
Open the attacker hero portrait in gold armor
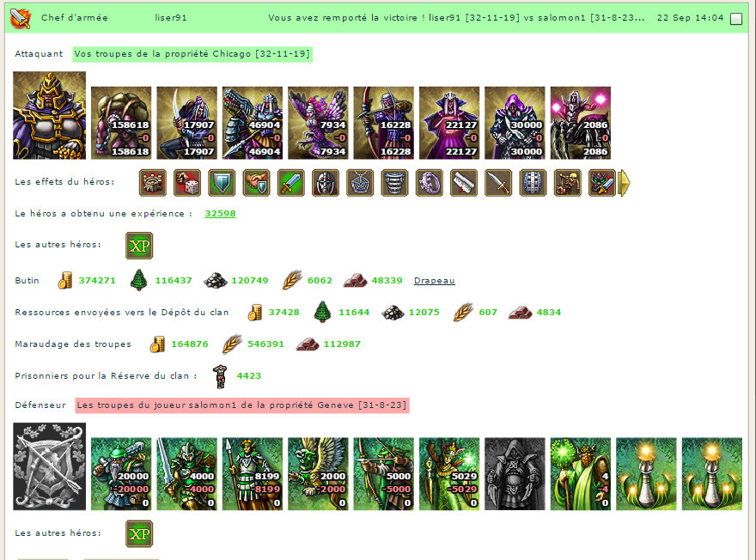[49, 116]
